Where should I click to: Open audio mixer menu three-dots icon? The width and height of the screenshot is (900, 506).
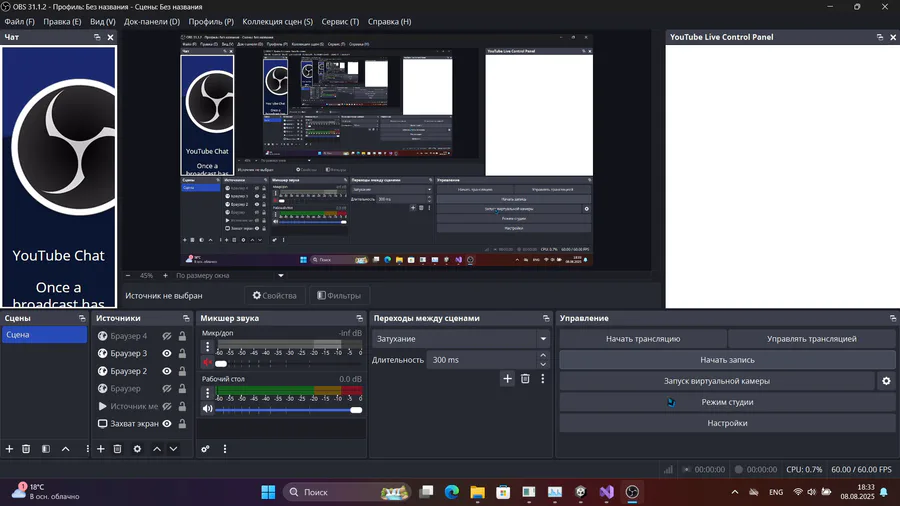click(x=225, y=449)
